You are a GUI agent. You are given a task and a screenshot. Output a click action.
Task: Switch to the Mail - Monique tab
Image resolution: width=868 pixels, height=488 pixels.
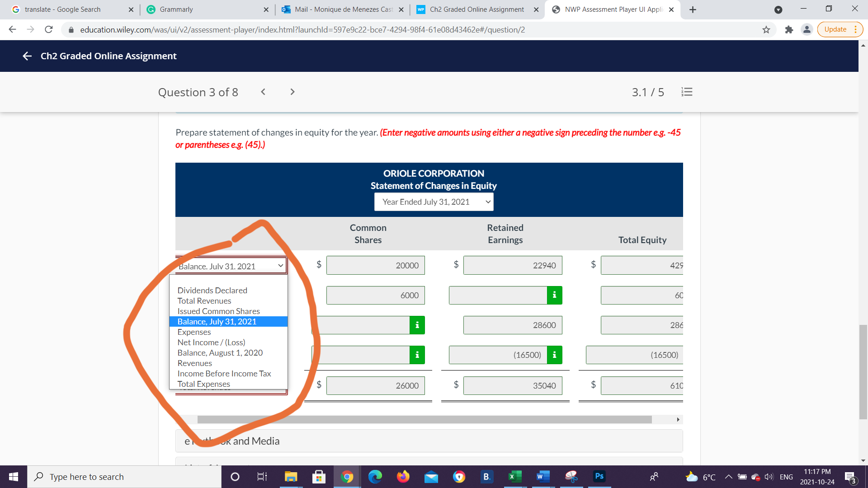click(x=339, y=9)
